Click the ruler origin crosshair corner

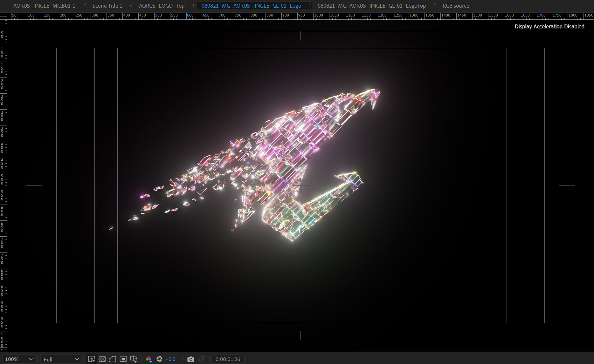(x=3, y=16)
